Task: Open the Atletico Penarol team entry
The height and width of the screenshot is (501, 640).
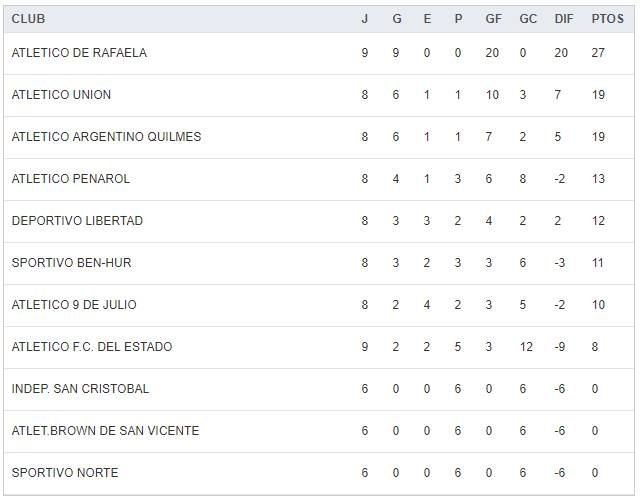Action: pyautogui.click(x=70, y=179)
